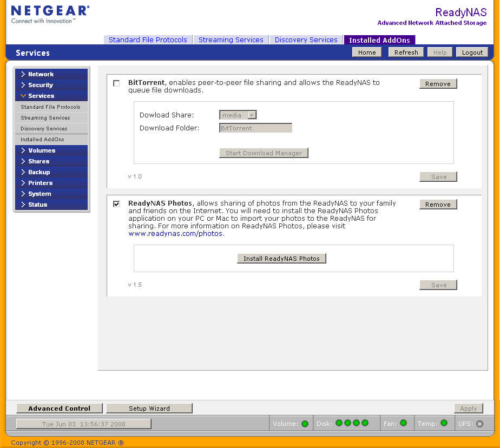This screenshot has height=448, width=500.
Task: Open Streaming Services in sidebar
Action: (51, 117)
